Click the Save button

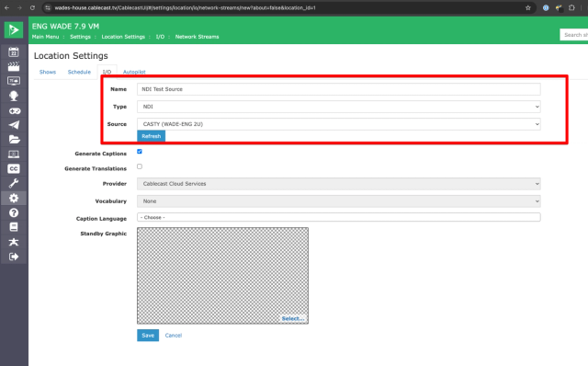pos(148,336)
